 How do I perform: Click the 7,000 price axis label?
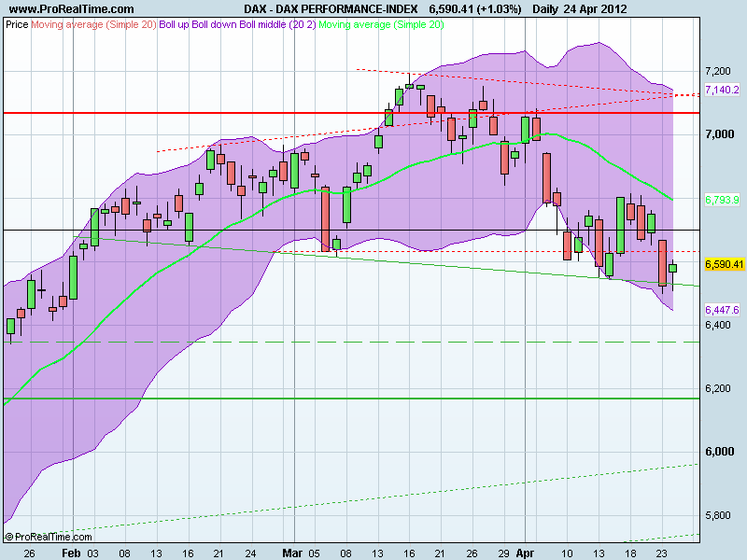[719, 134]
